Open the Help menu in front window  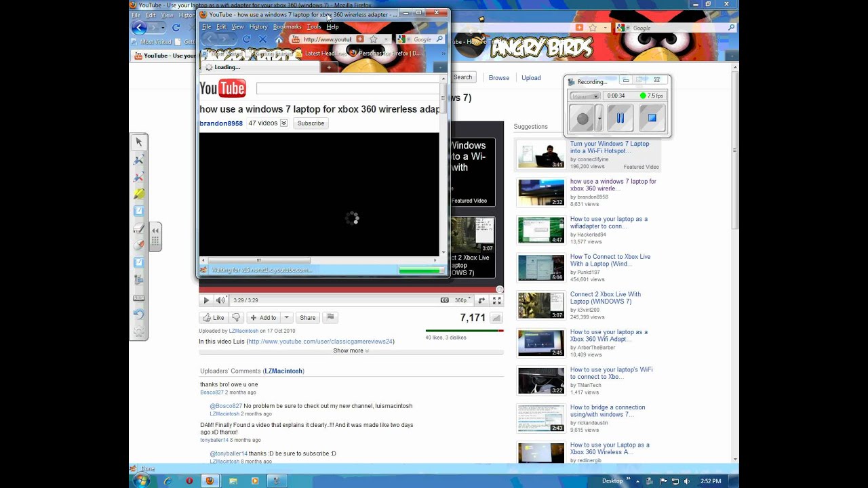click(332, 27)
